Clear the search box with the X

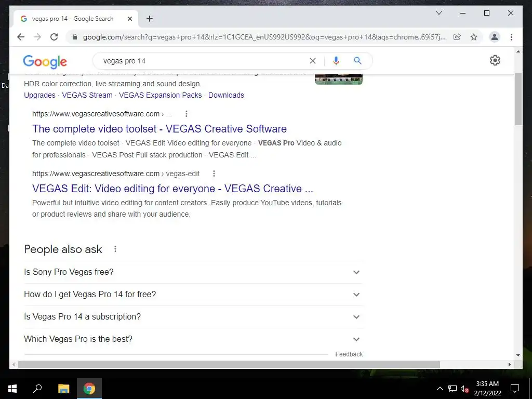(x=312, y=61)
